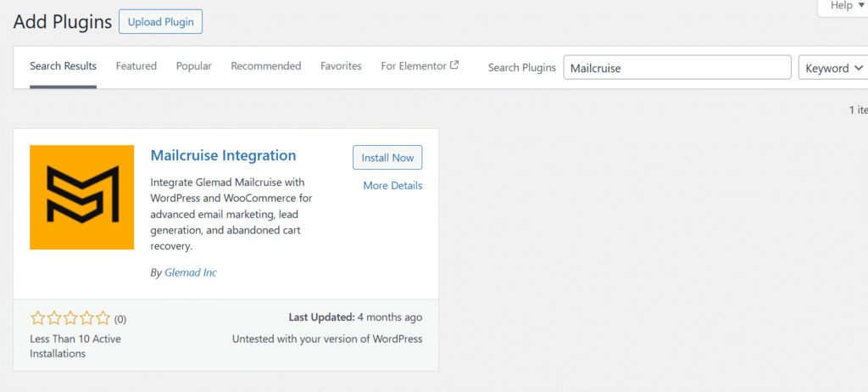868x392 pixels.
Task: Switch to the Featured tab
Action: tap(136, 66)
